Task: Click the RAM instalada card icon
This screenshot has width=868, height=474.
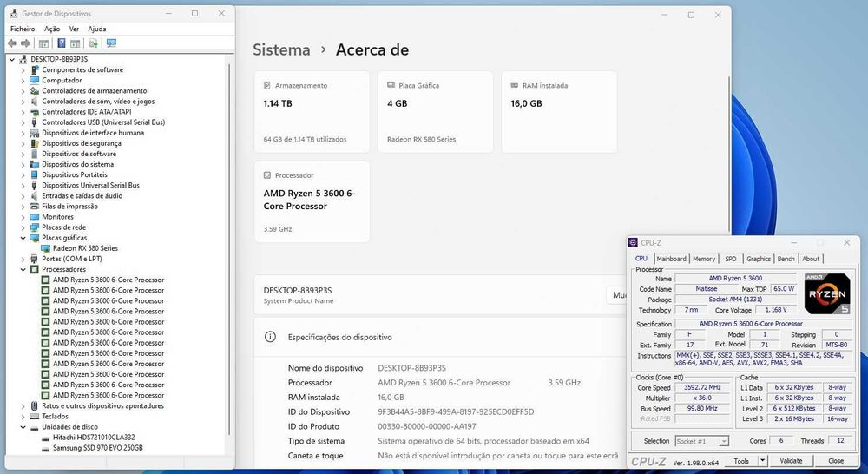Action: click(x=514, y=85)
